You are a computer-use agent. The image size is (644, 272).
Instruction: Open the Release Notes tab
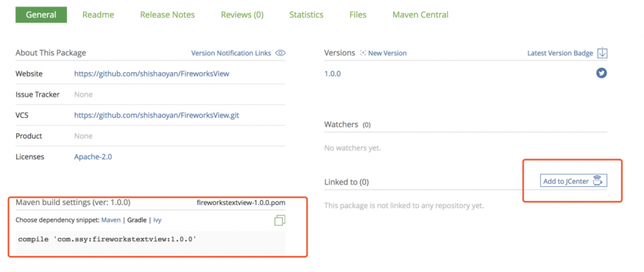click(x=168, y=14)
